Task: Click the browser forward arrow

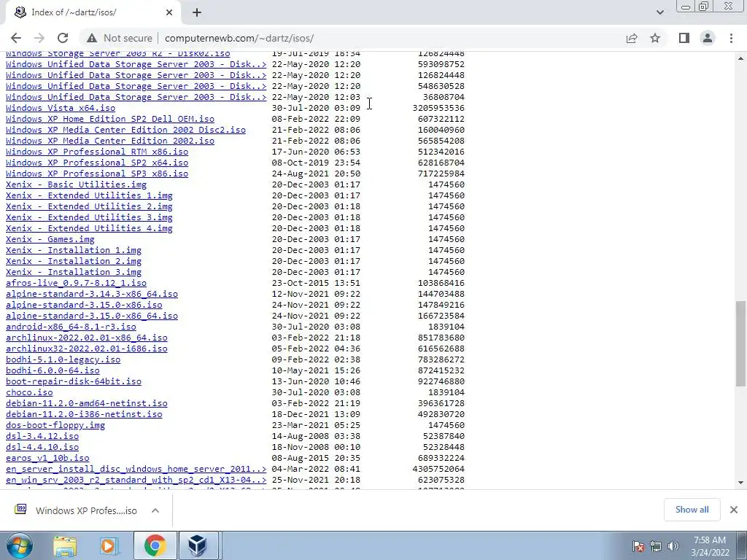Action: (39, 38)
